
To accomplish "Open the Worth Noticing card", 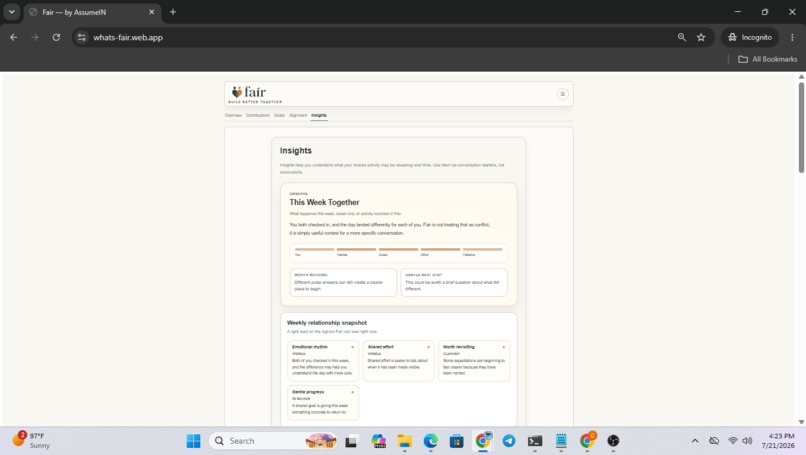I will [x=343, y=282].
